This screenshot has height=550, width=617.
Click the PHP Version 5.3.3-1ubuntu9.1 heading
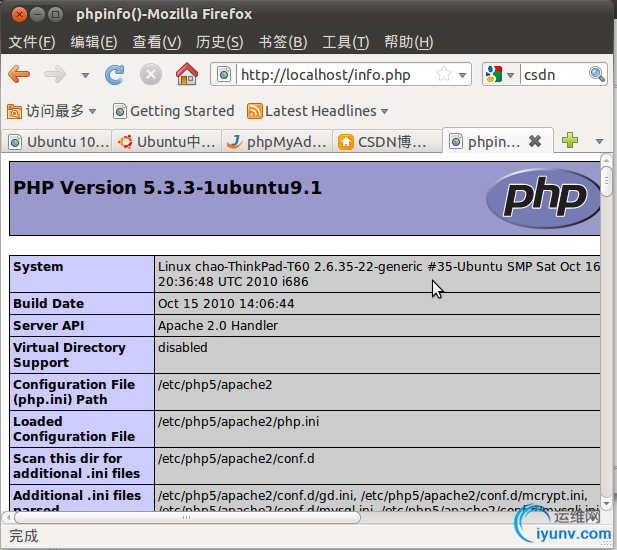168,188
